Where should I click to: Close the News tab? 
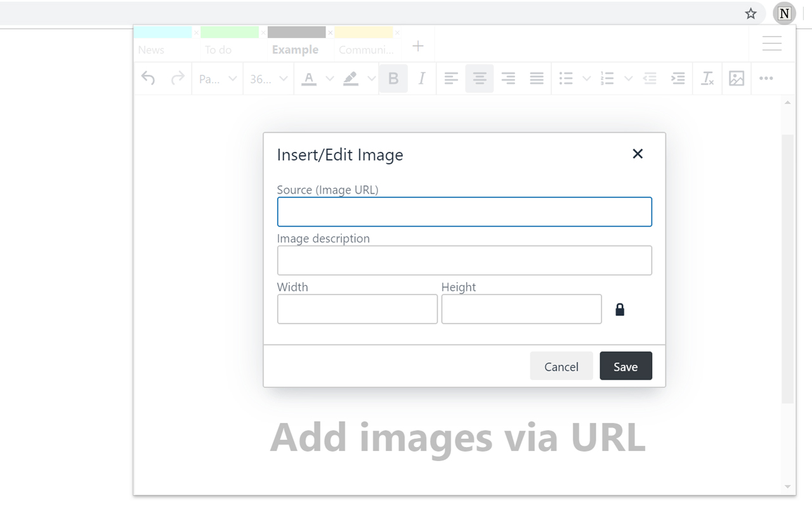[196, 32]
